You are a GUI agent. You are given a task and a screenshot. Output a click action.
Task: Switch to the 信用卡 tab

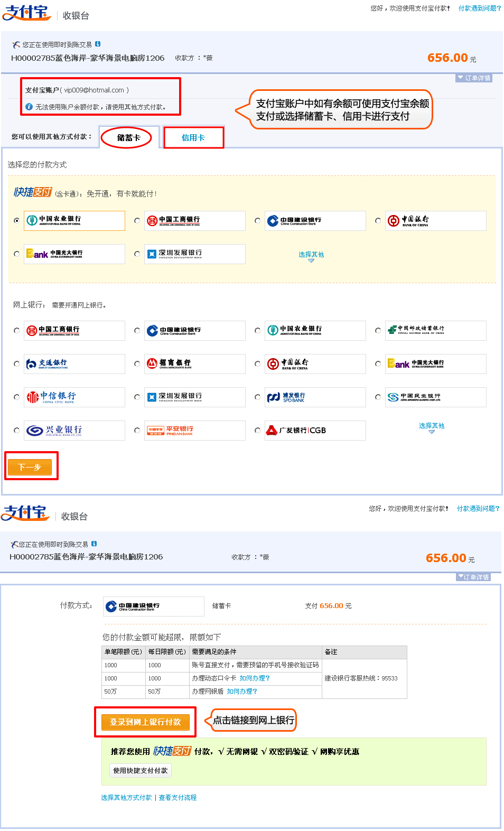pos(193,138)
